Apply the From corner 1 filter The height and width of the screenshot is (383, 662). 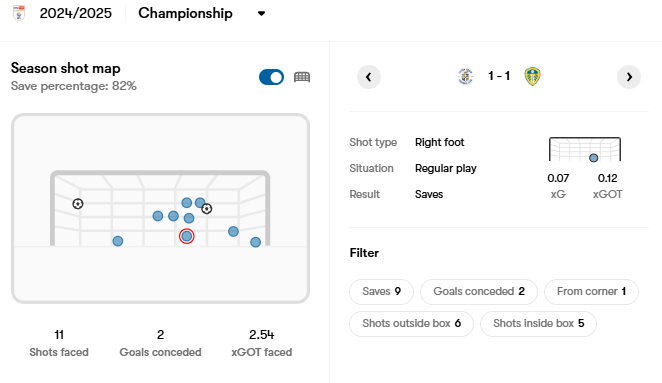click(x=591, y=291)
